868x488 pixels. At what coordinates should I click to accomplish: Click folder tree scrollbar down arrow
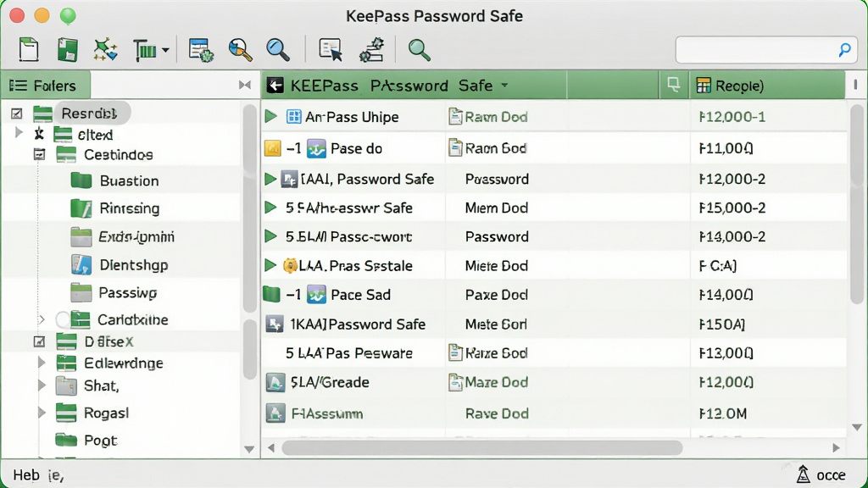click(249, 449)
